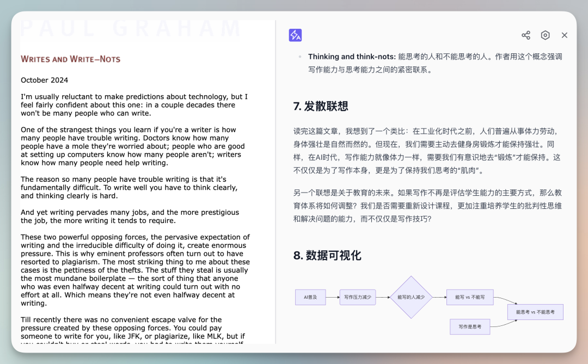Viewport: 588px width, 364px height.
Task: Close the summary panel with X
Action: click(x=565, y=35)
